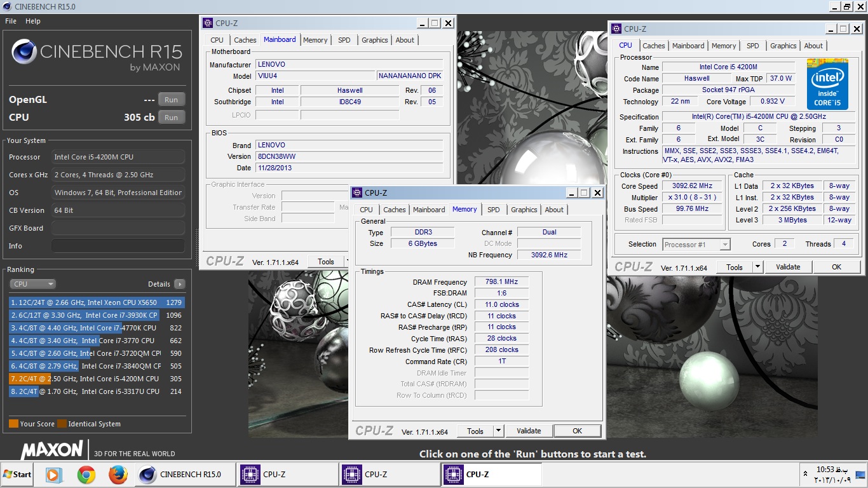The width and height of the screenshot is (868, 488).
Task: Switch to SPD tab in Memory window
Action: pos(493,210)
